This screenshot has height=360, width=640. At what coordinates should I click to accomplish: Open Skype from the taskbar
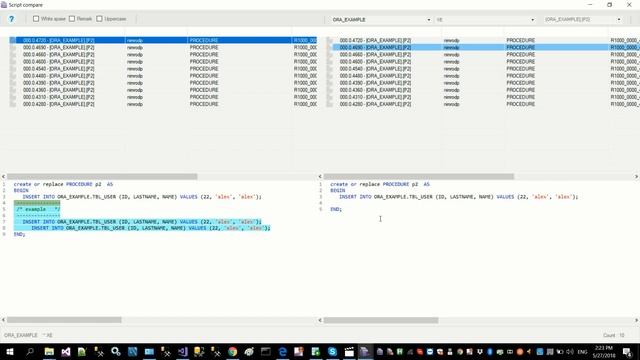(x=332, y=351)
